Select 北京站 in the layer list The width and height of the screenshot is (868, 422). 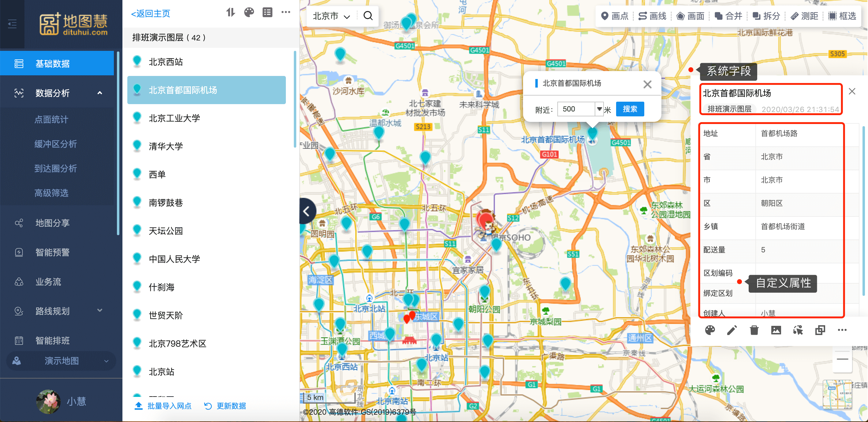[x=207, y=372]
